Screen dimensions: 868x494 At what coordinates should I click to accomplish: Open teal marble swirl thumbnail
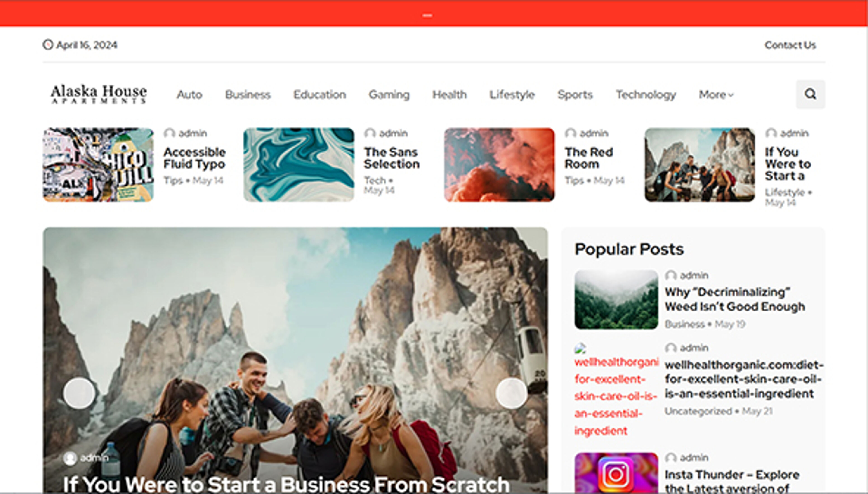tap(299, 165)
